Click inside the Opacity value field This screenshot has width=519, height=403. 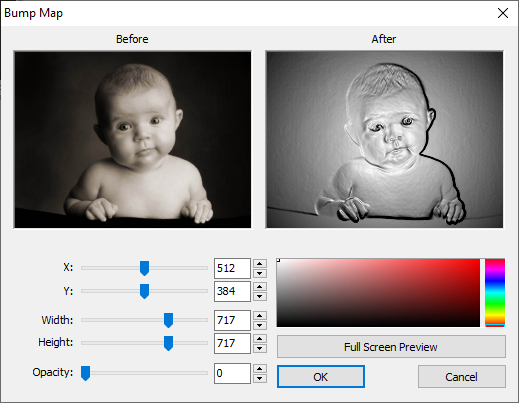click(x=232, y=373)
